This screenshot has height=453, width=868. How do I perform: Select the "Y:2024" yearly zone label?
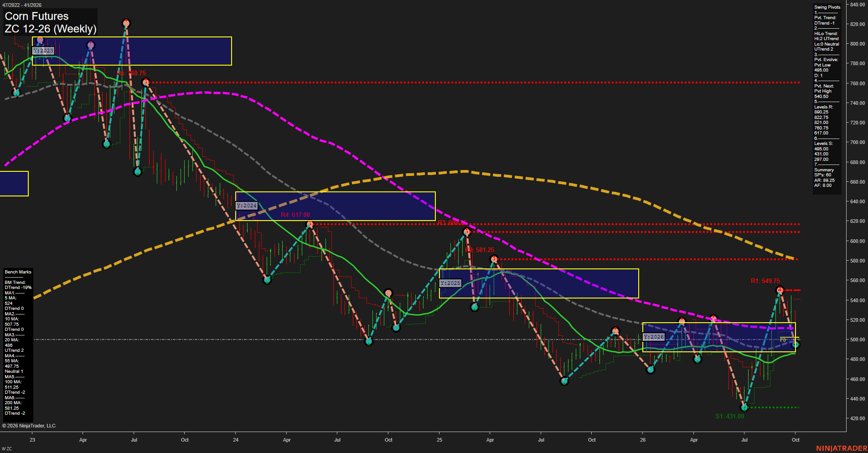(x=247, y=206)
